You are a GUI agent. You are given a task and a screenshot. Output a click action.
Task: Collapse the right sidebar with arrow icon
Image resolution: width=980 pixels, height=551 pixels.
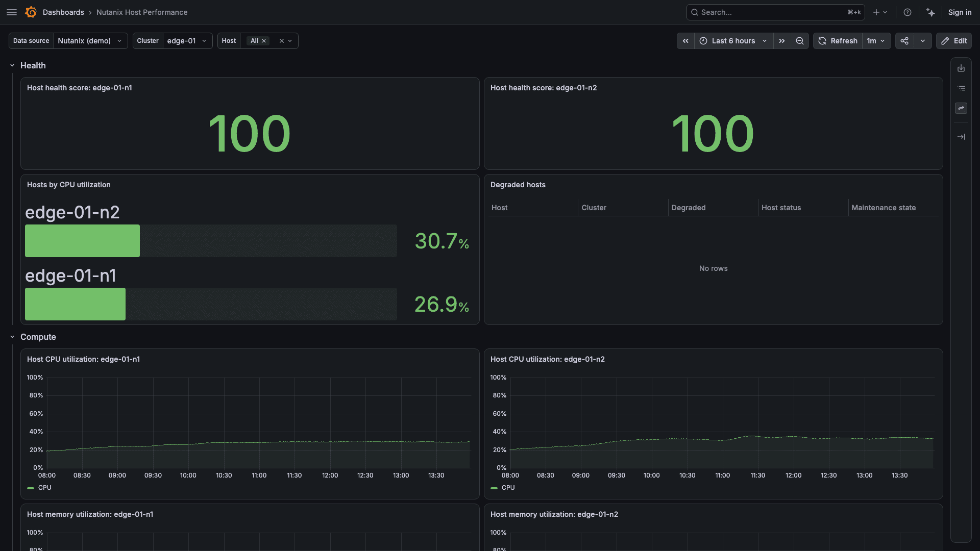click(x=961, y=137)
